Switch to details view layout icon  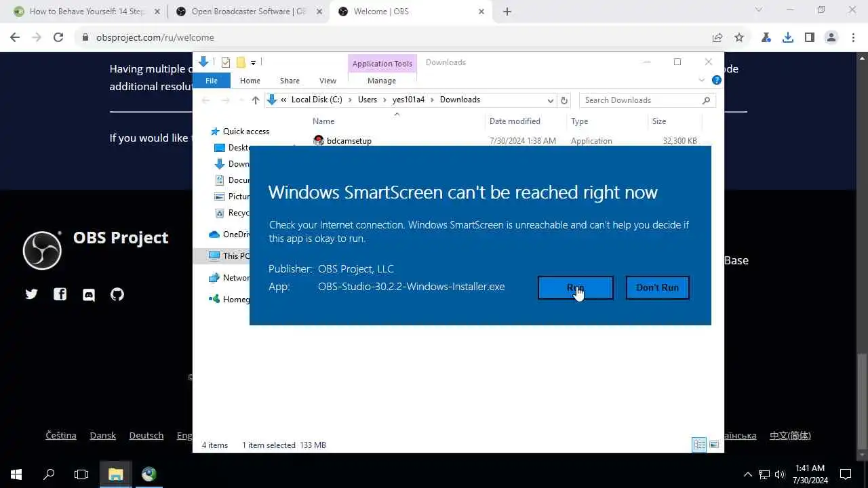tap(699, 445)
